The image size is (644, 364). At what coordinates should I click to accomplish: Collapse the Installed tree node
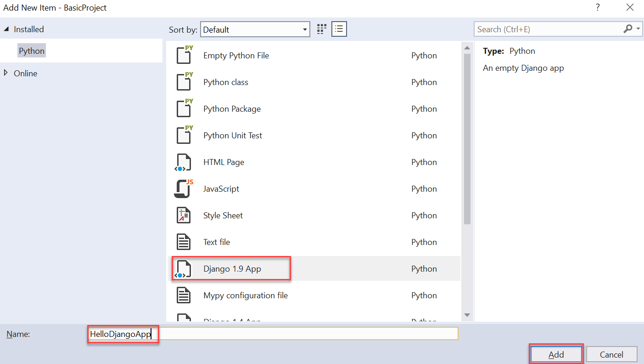pos(6,29)
